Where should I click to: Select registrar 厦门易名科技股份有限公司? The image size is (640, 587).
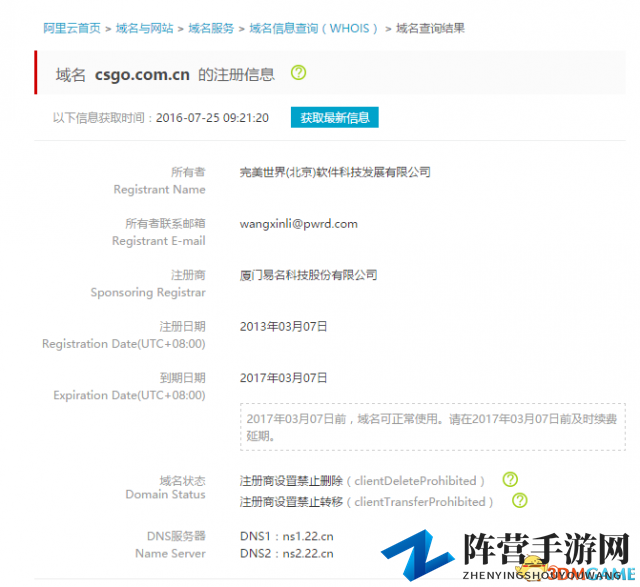click(x=309, y=275)
